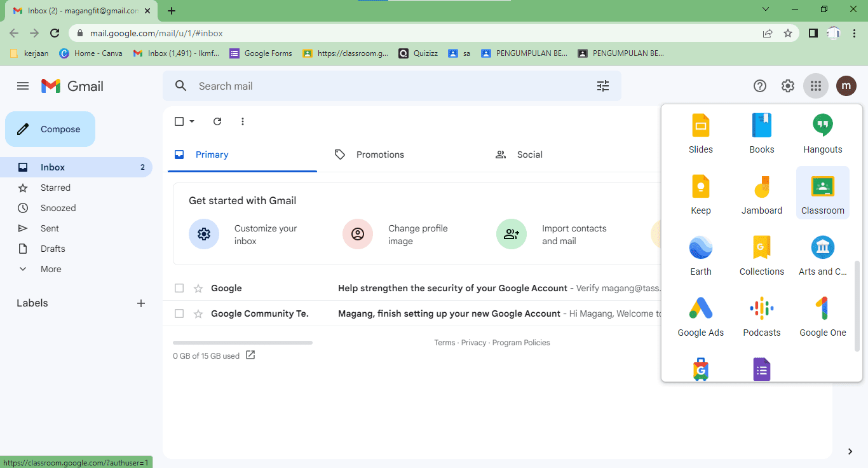Switch to the Promotions tab
Image resolution: width=868 pixels, height=468 pixels.
[380, 154]
